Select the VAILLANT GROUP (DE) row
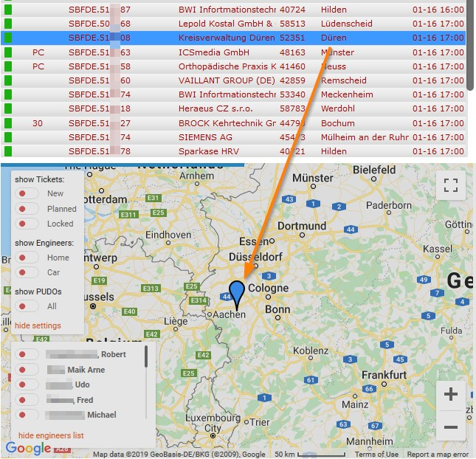The image size is (476, 459). tap(233, 80)
